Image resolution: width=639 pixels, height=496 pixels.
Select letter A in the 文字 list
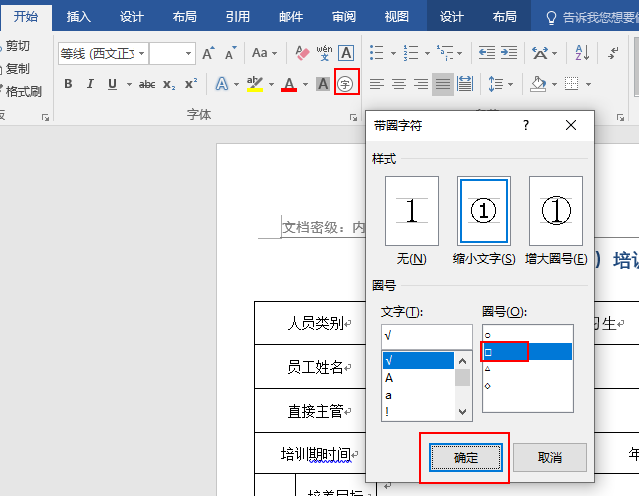click(x=389, y=378)
